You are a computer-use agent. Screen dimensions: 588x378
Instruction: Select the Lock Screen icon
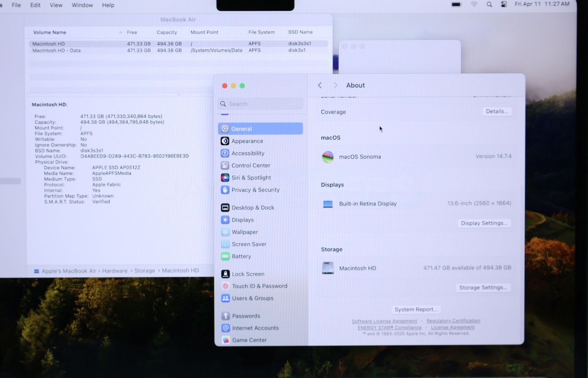226,274
